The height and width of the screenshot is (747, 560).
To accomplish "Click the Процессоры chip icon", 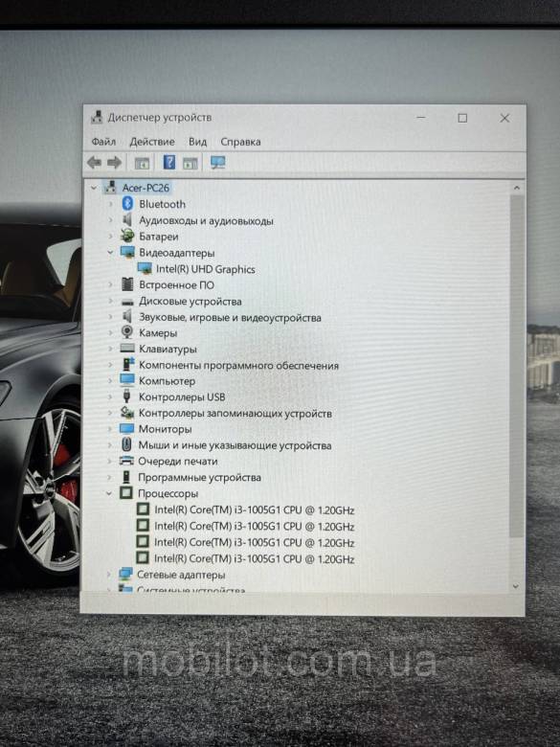I will coord(125,492).
